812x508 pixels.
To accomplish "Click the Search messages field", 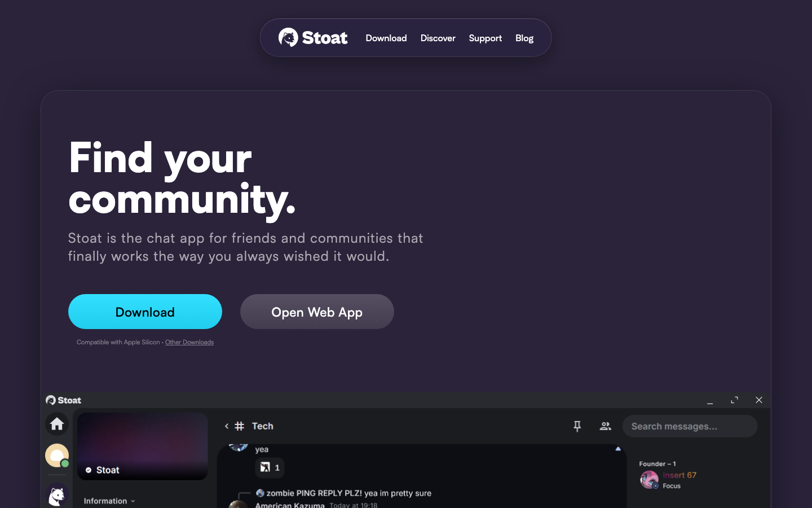I will pyautogui.click(x=690, y=426).
